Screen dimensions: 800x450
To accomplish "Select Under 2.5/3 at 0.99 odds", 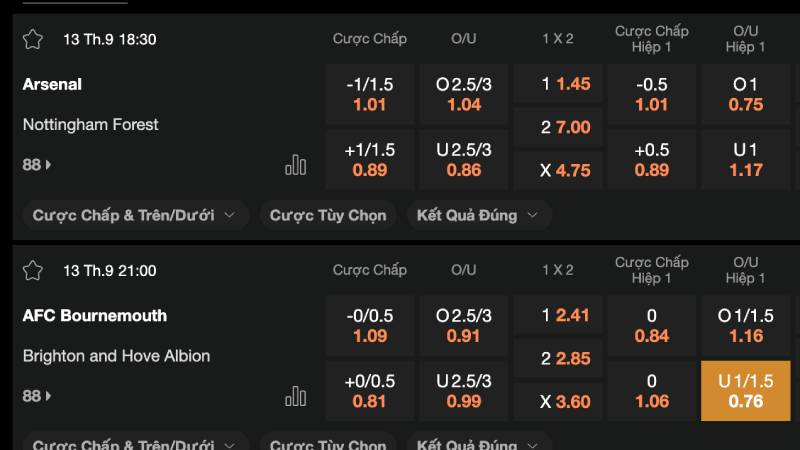I will pyautogui.click(x=464, y=391).
